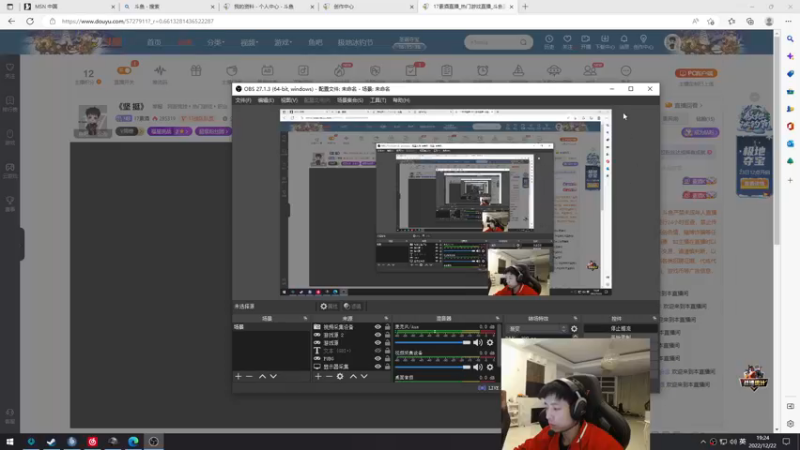This screenshot has height=450, width=800.
Task: Toggle visibility of 游戏源 source
Action: coord(378,343)
